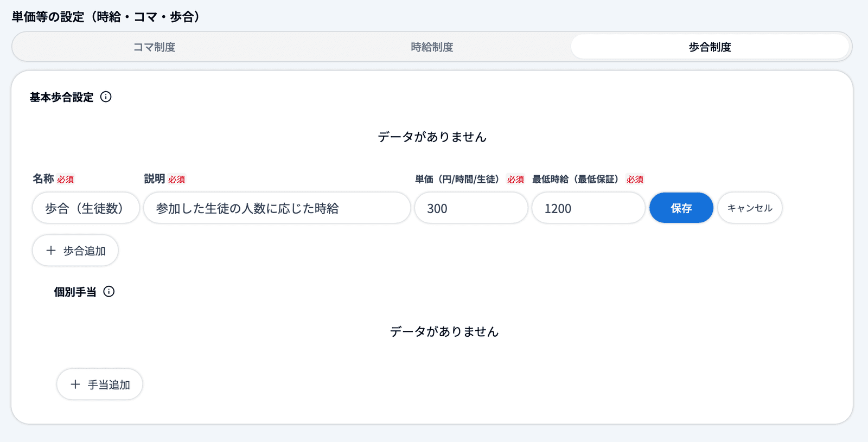Select the 最低時給 field showing 1200
This screenshot has height=442, width=868.
(588, 208)
